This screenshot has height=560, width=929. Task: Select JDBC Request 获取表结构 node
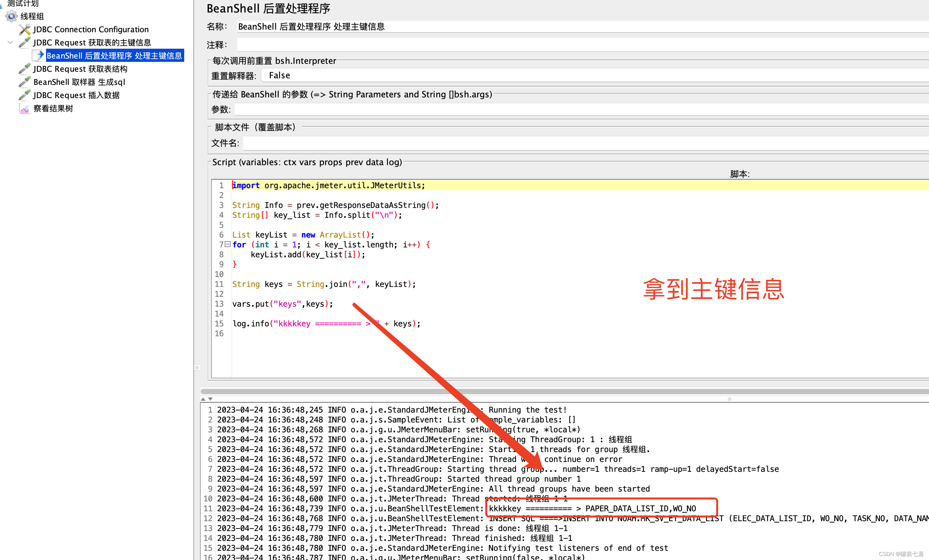click(x=80, y=69)
